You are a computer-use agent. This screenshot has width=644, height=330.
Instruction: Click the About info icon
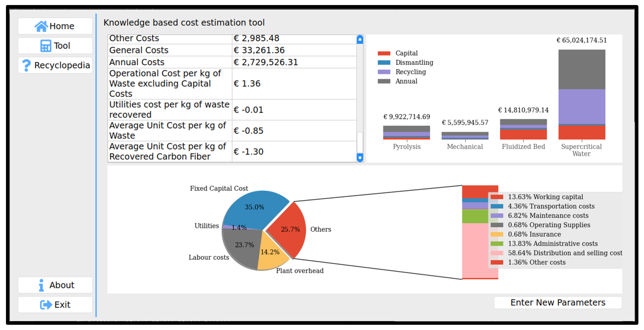coord(41,285)
